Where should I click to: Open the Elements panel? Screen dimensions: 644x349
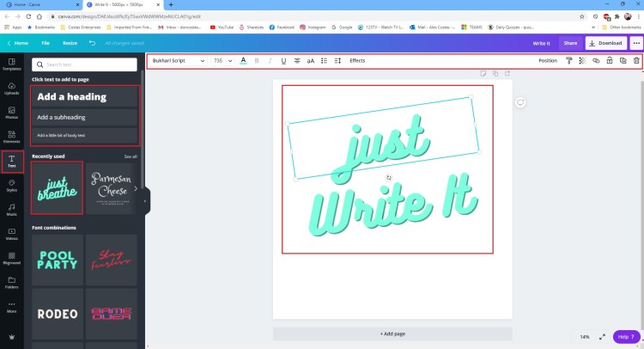(12, 136)
